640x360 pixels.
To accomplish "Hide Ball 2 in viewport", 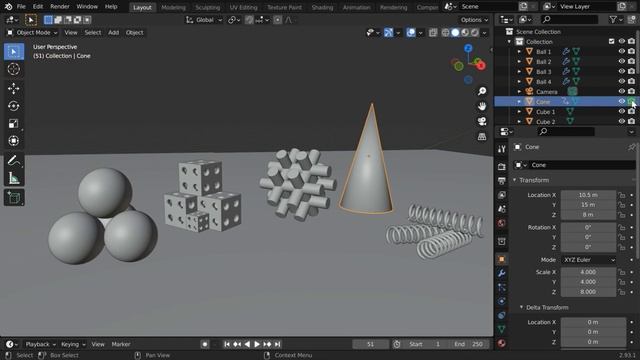I will pyautogui.click(x=621, y=61).
